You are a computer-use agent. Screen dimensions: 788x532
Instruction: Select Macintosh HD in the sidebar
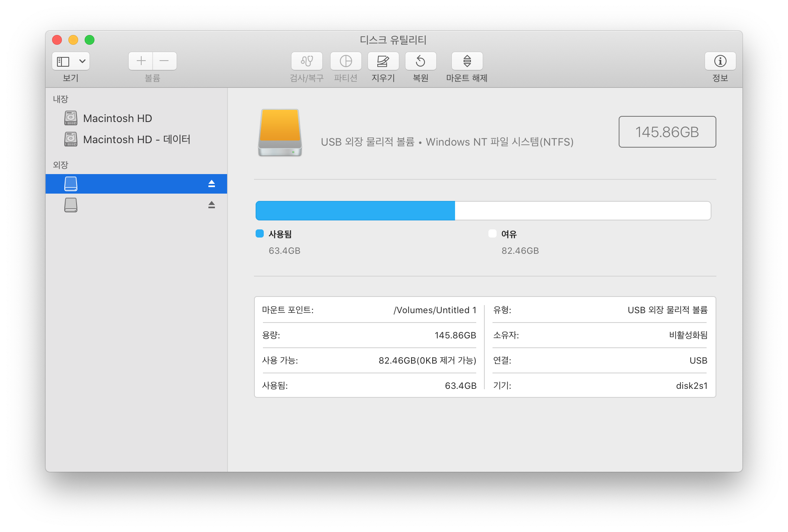117,118
